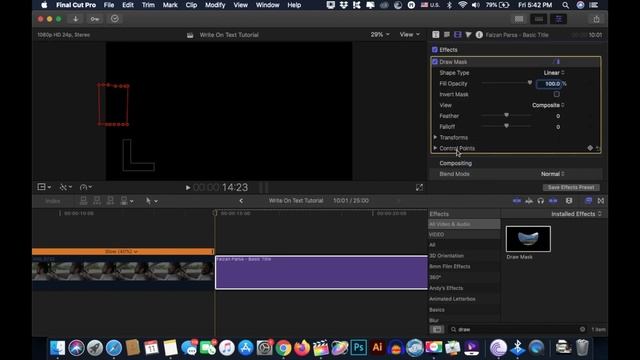The image size is (640, 360).
Task: Click the Share export icon
Action: pos(596,19)
